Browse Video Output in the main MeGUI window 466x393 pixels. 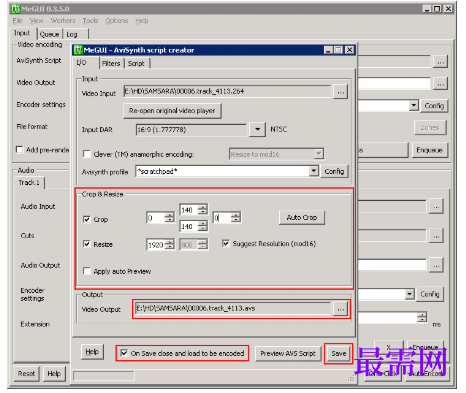pos(440,84)
